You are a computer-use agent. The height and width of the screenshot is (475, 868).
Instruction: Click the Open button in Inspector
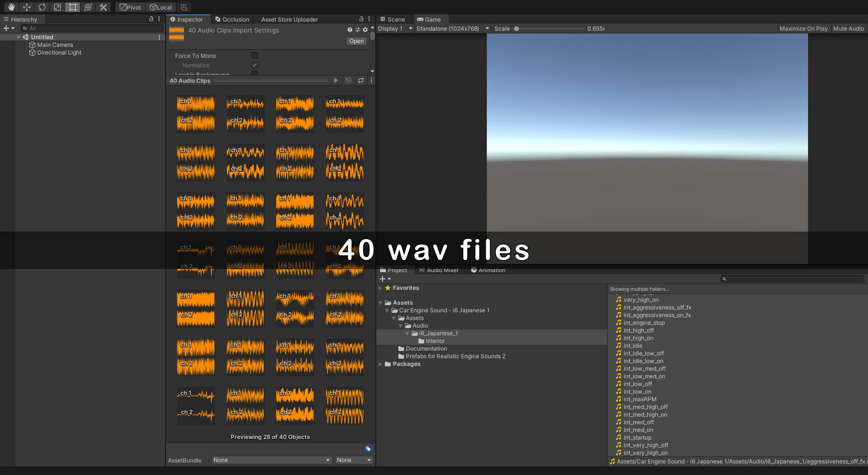(356, 41)
